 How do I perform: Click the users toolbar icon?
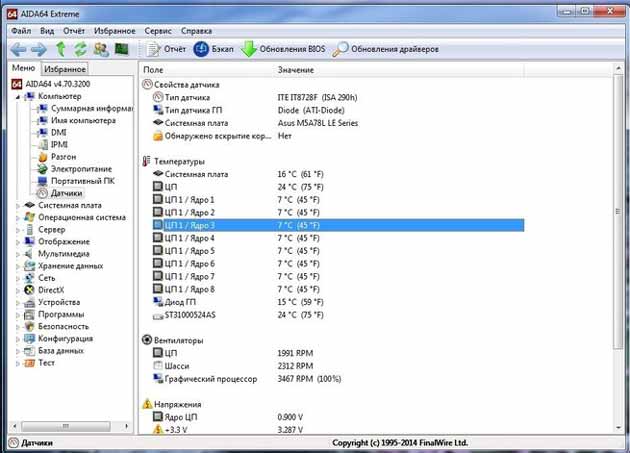(101, 49)
